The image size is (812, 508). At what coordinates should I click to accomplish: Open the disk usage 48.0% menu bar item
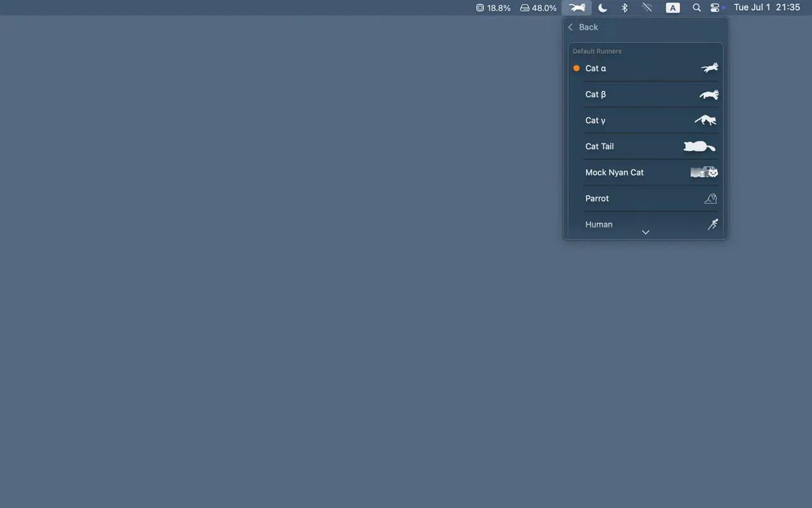(538, 8)
